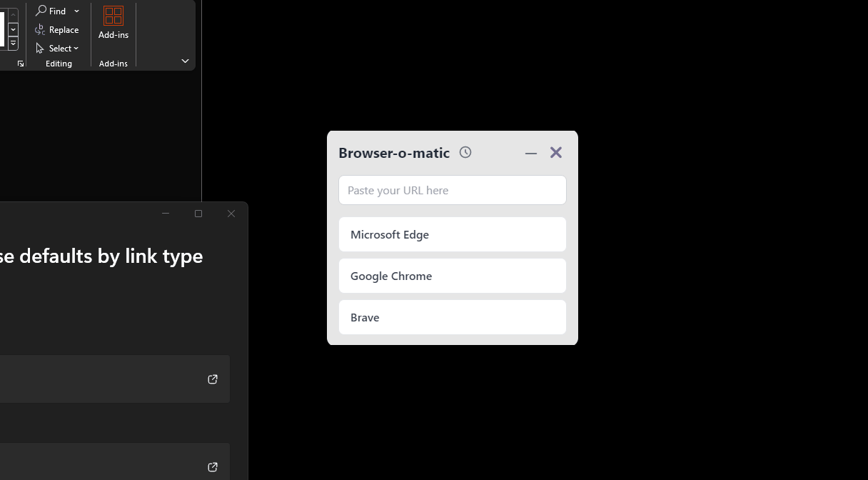The height and width of the screenshot is (480, 868).
Task: Collapse the Word ribbon with chevron
Action: point(185,61)
